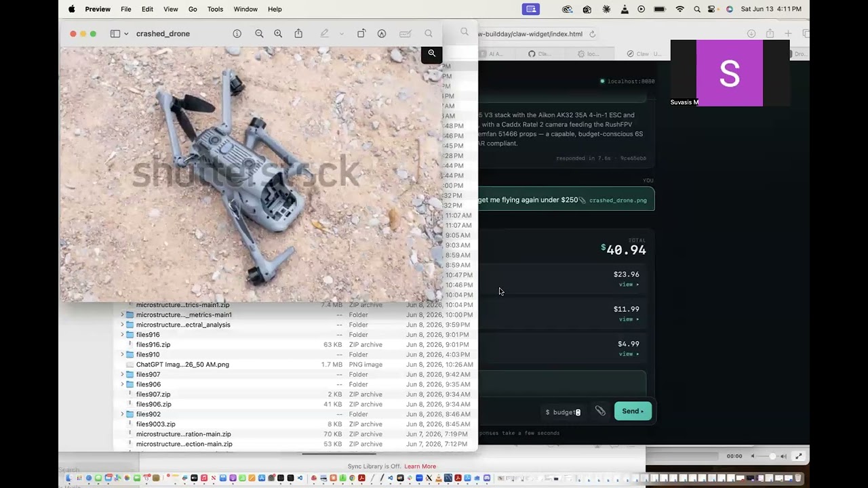Expand the files910 folder
Screen dimensions: 868x488
(x=123, y=354)
